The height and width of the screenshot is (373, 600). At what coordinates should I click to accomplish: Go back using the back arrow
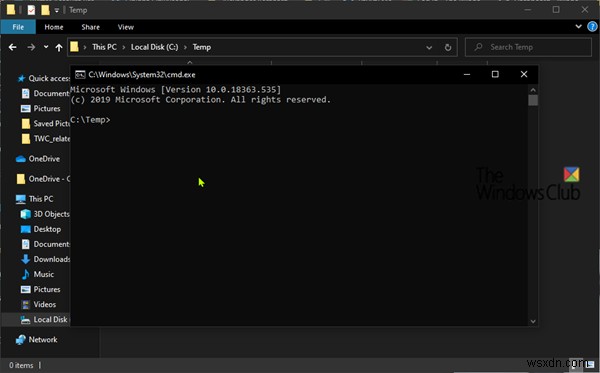(x=13, y=47)
